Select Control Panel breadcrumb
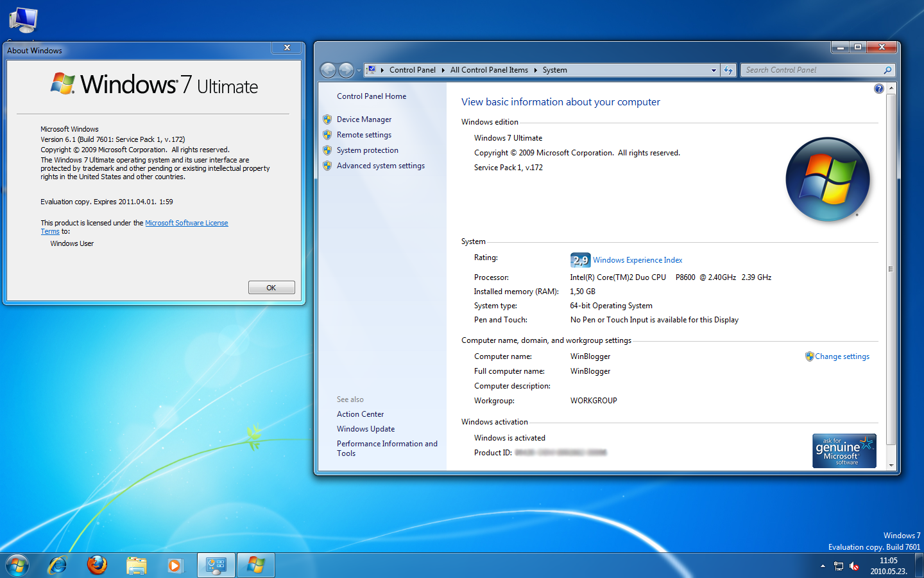The width and height of the screenshot is (924, 578). 413,70
